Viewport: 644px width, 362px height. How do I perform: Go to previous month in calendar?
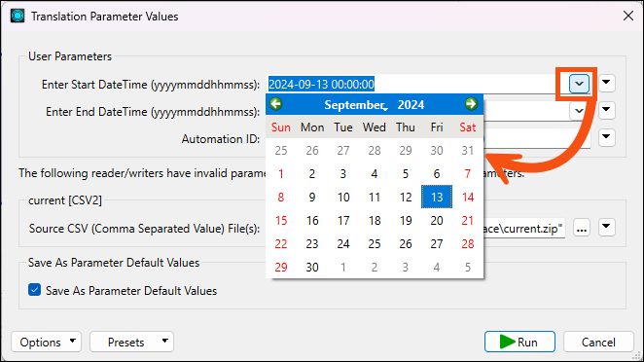[276, 104]
